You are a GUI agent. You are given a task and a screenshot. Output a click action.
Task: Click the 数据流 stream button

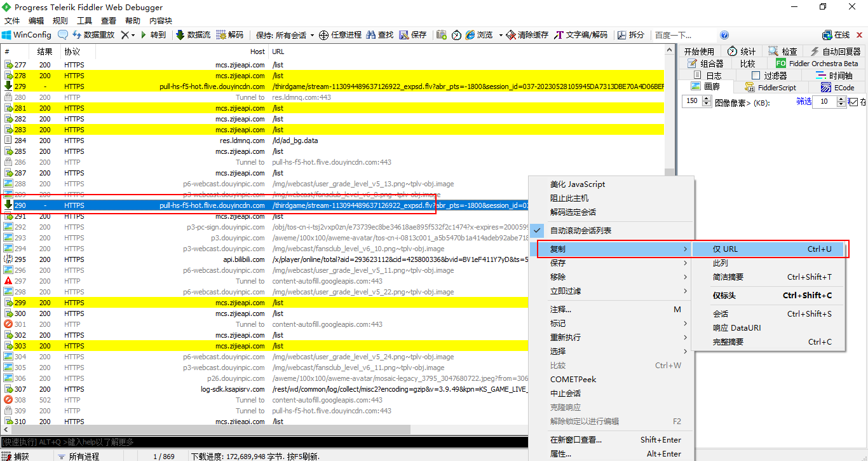pos(193,35)
